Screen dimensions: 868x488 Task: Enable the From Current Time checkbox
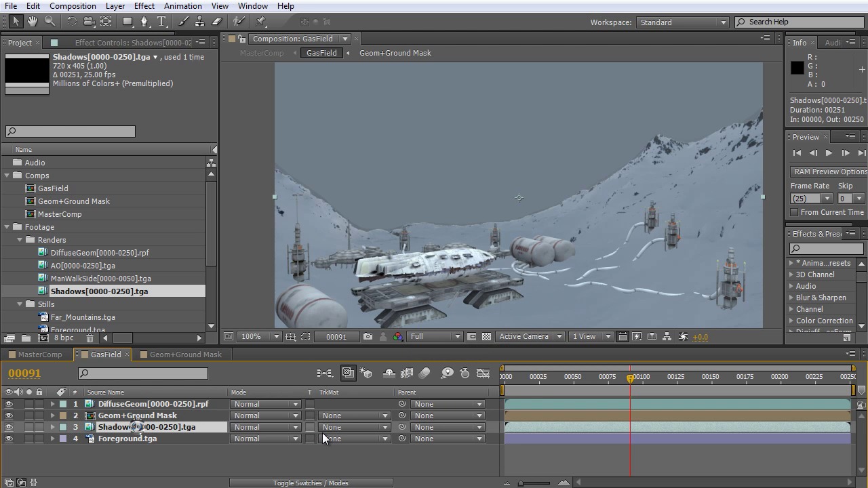pyautogui.click(x=795, y=212)
